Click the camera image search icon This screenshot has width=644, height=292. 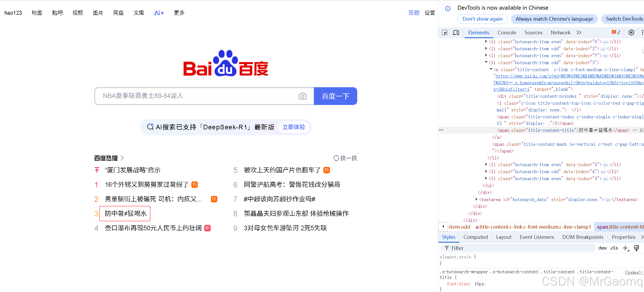tap(302, 96)
